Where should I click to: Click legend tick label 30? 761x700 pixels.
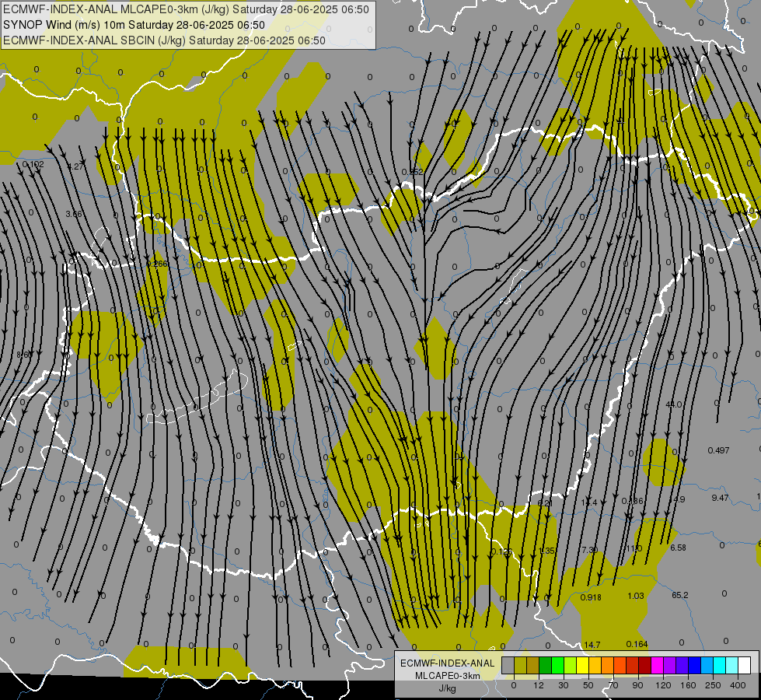[563, 685]
